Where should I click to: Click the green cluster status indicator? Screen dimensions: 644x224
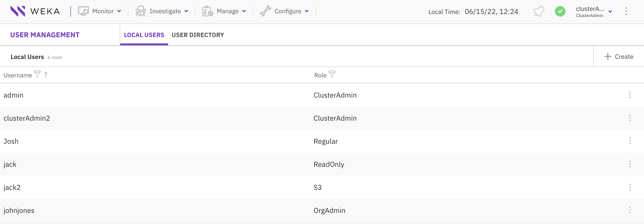(560, 11)
